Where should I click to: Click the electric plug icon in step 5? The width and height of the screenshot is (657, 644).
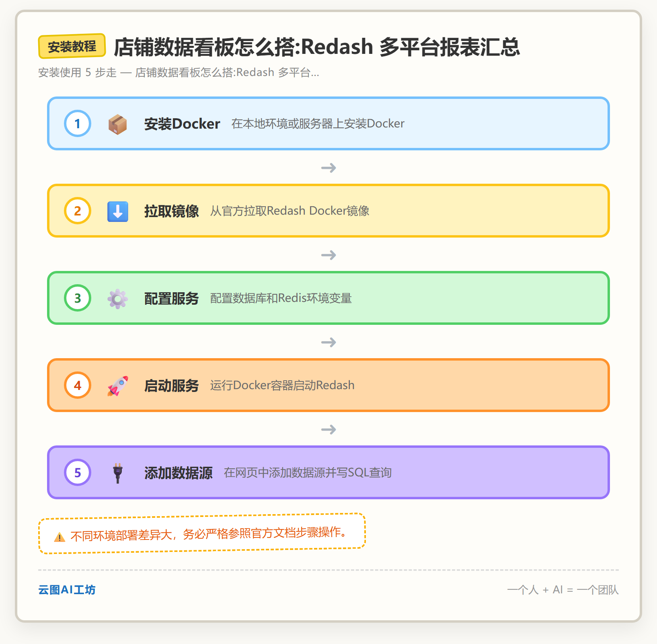117,473
